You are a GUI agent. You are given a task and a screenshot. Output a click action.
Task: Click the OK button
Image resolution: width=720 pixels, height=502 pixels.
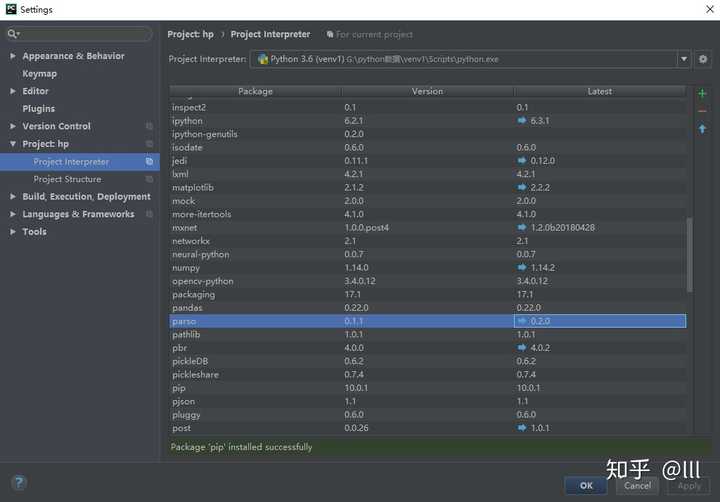coord(586,485)
